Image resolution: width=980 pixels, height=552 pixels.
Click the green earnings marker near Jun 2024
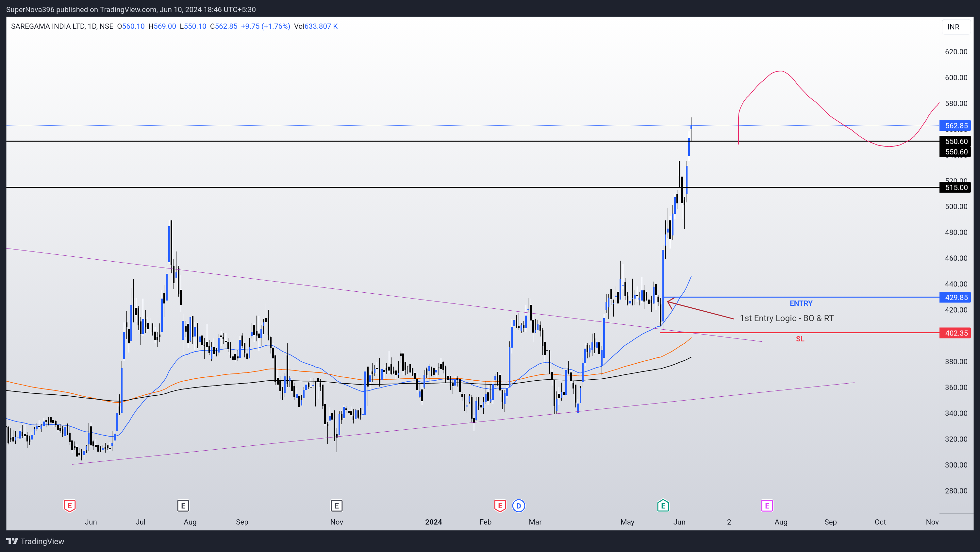click(663, 506)
